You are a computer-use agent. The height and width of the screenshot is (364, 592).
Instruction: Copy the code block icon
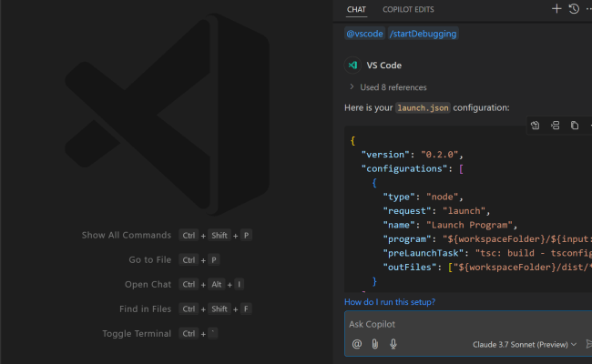[575, 126]
